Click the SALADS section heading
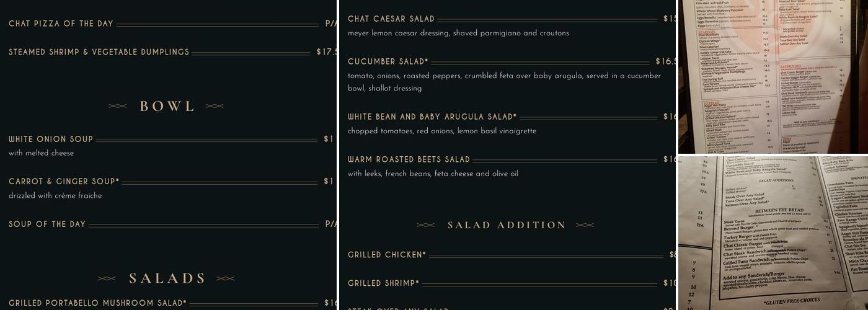Viewport: 868px width, 310px height. tap(167, 278)
